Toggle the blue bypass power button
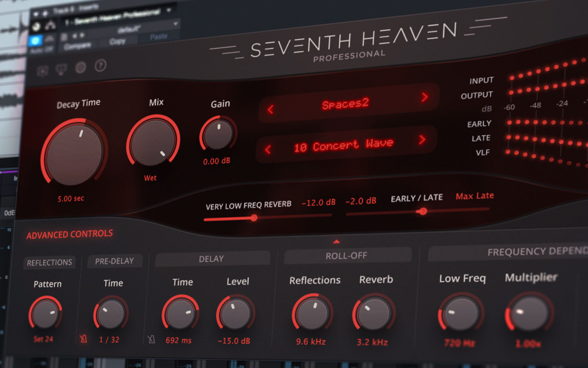 (35, 41)
